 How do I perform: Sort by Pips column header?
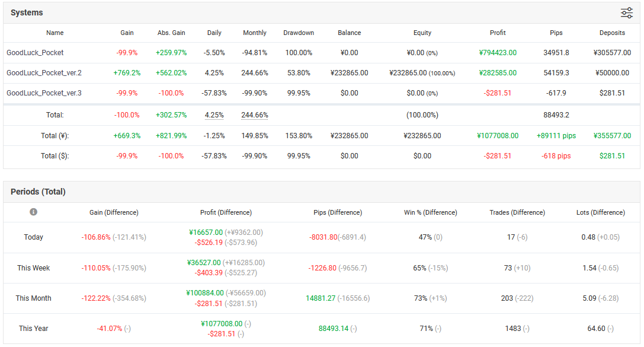pyautogui.click(x=556, y=33)
